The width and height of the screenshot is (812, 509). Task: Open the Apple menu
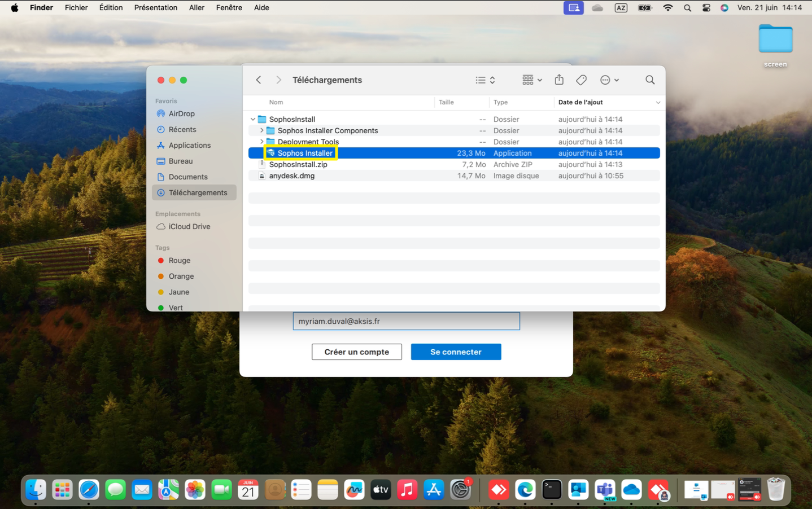click(15, 8)
